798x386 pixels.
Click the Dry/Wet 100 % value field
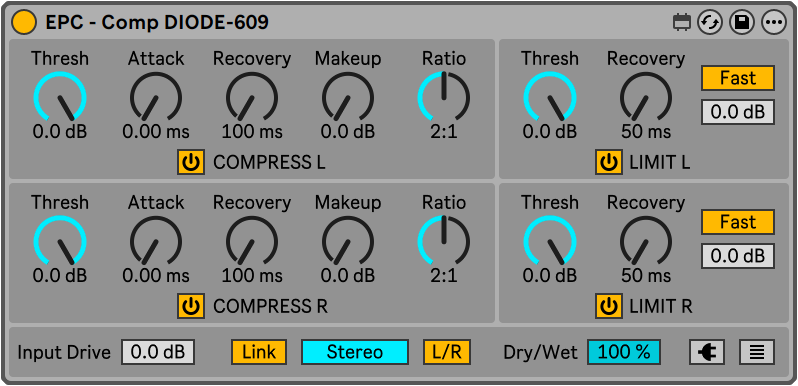click(x=624, y=352)
